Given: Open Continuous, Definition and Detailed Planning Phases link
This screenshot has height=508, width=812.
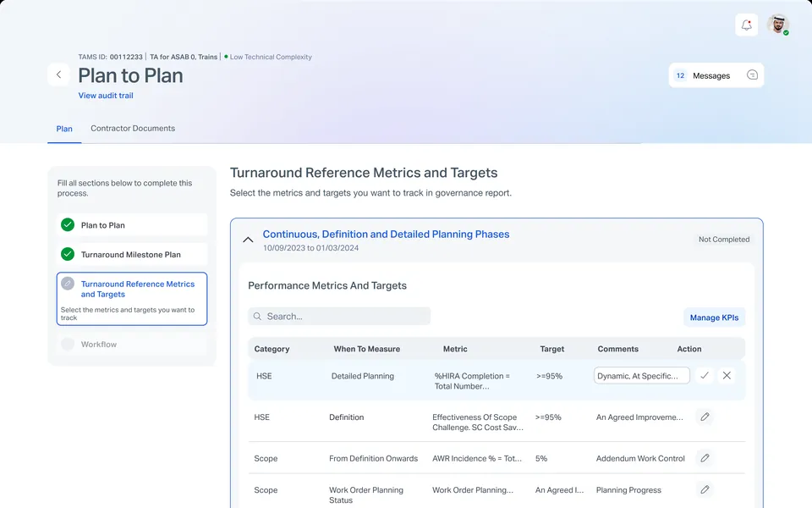Looking at the screenshot, I should (386, 235).
